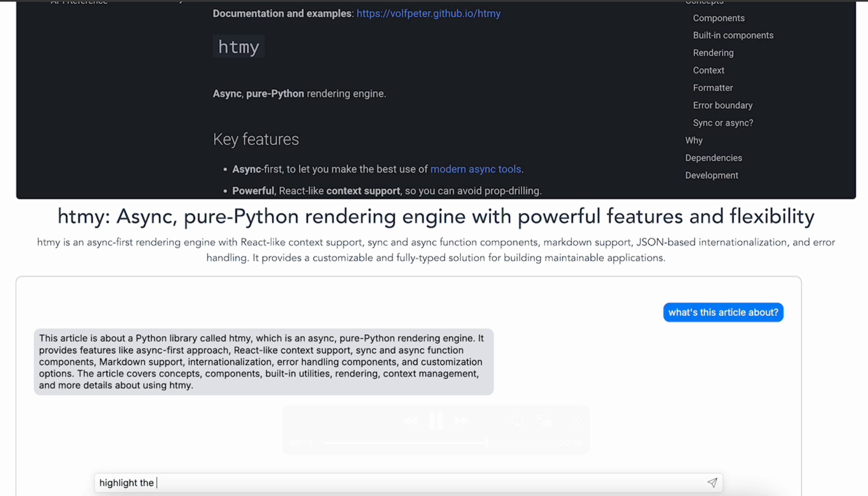Go to Components in table of contents
Screen dimensions: 868x496
pyautogui.click(x=718, y=18)
